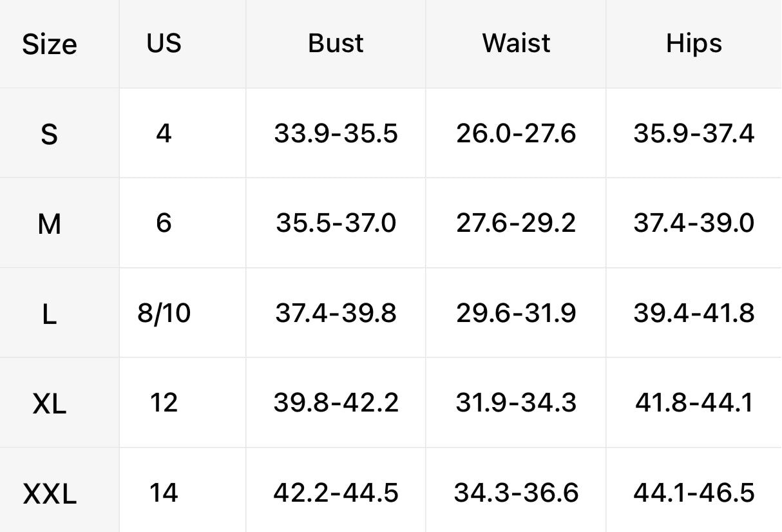782x532 pixels.
Task: Select the Bust column header
Action: pyautogui.click(x=336, y=43)
